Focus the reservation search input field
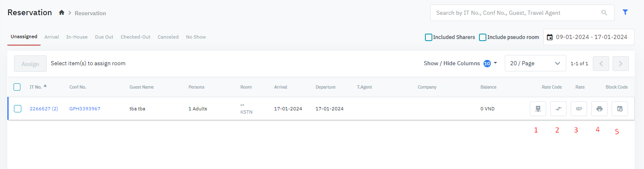 pyautogui.click(x=516, y=13)
